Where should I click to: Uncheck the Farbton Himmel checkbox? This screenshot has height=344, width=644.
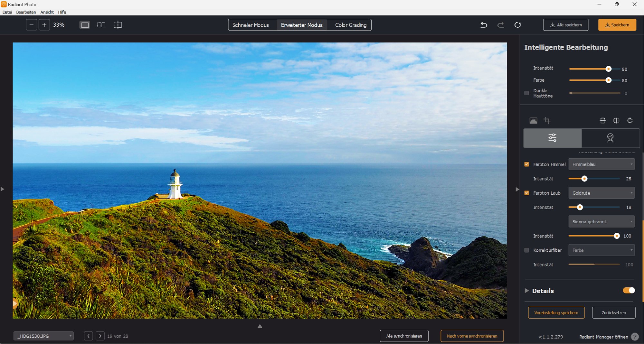pyautogui.click(x=527, y=164)
